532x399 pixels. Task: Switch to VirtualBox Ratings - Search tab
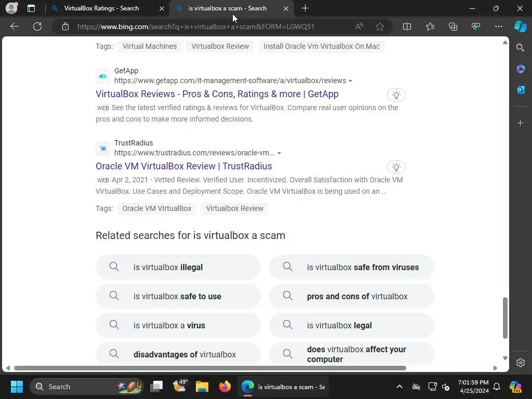pyautogui.click(x=101, y=8)
